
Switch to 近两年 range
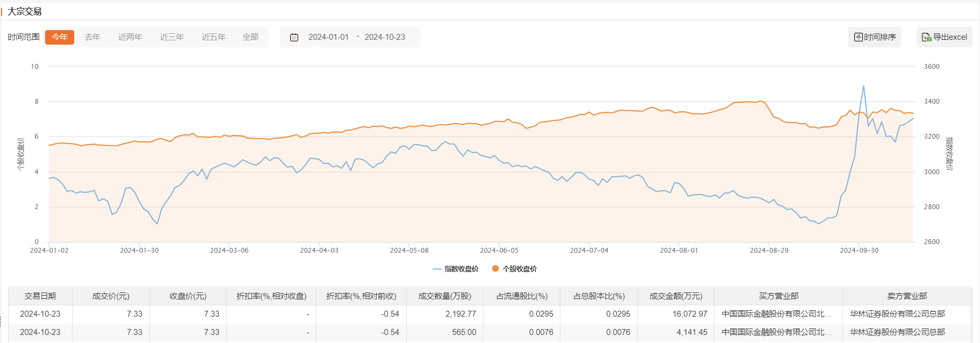(130, 37)
